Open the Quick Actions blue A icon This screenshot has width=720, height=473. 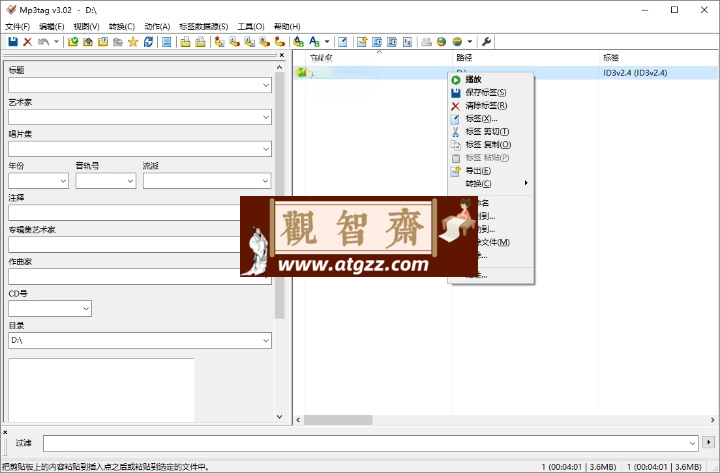pos(314,42)
